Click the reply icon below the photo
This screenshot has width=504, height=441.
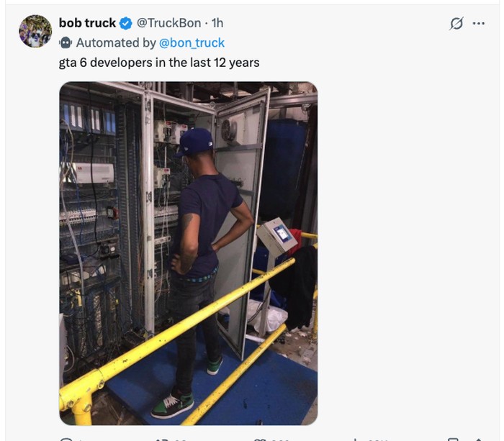pos(66,439)
